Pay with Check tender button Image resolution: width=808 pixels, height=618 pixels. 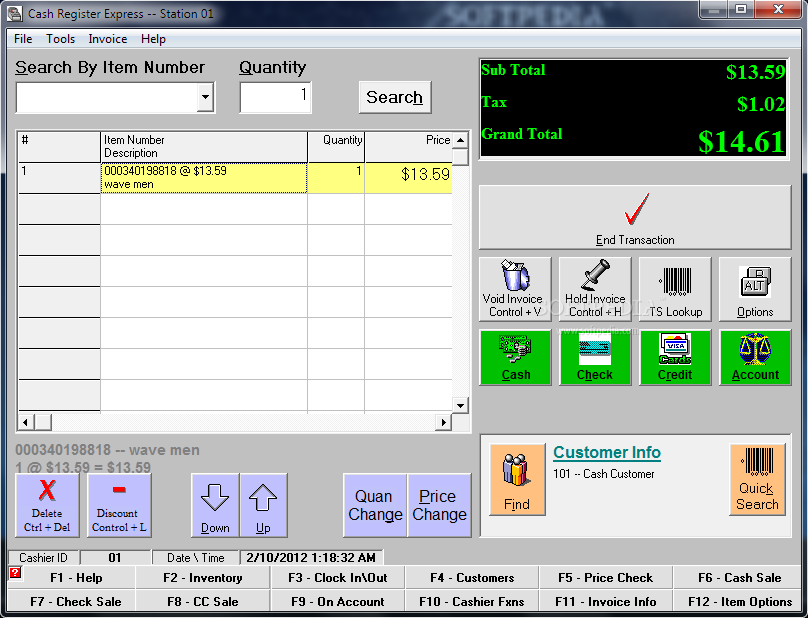coord(595,358)
